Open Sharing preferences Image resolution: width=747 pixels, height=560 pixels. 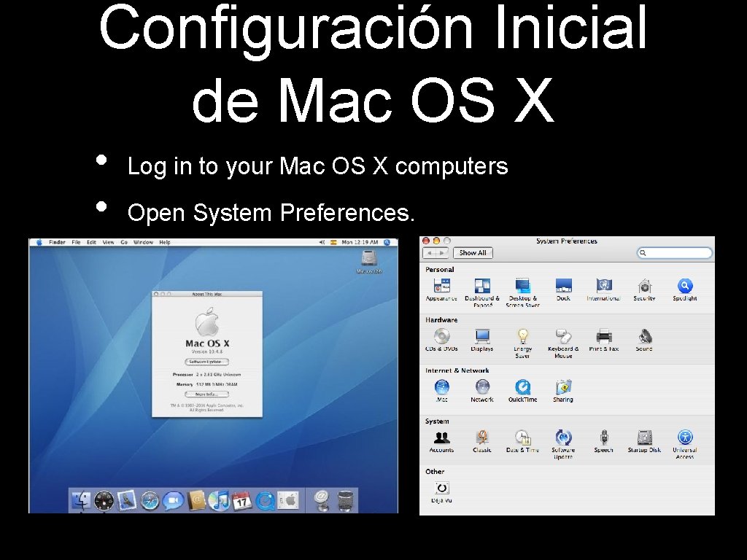[x=563, y=391]
